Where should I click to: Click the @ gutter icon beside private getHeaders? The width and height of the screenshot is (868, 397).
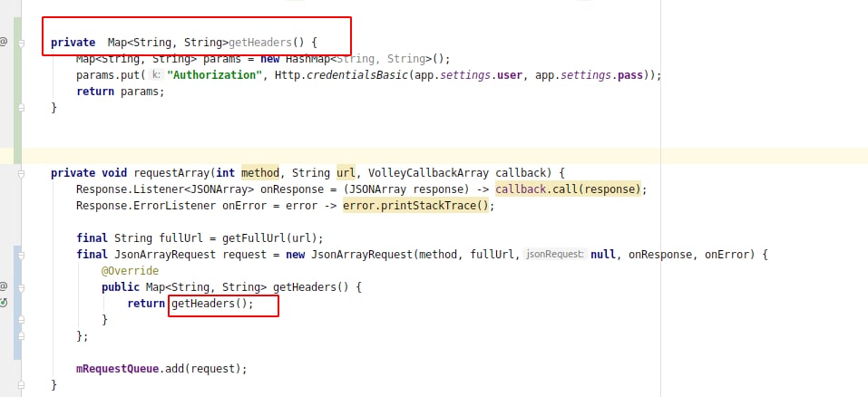[x=4, y=42]
